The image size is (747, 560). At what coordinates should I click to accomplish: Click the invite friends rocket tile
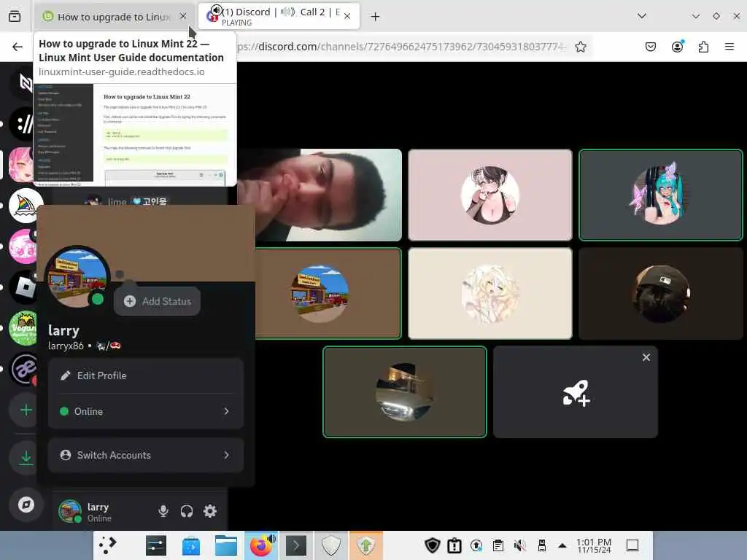576,393
